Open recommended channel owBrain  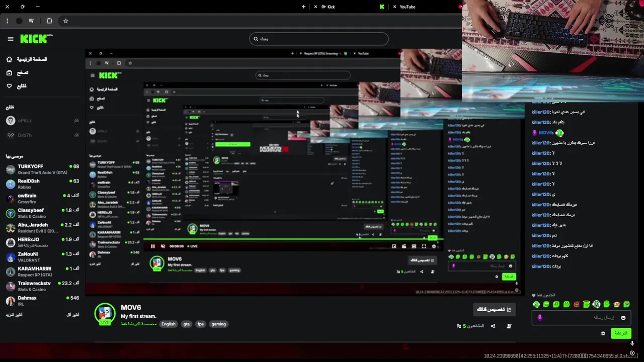pyautogui.click(x=42, y=199)
